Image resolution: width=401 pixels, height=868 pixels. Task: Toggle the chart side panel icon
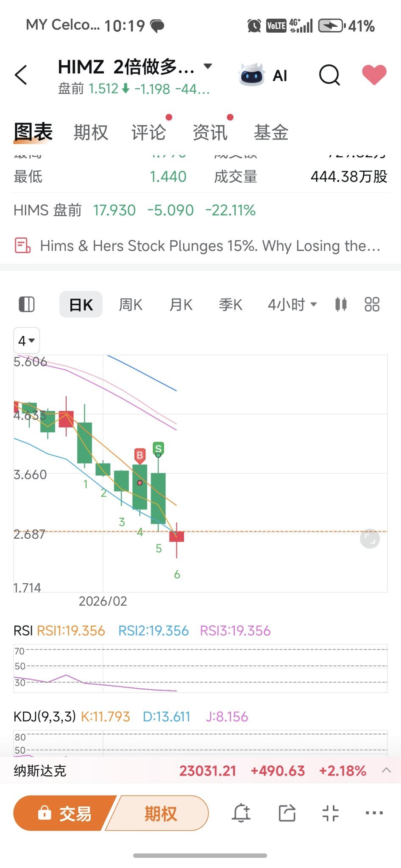(x=27, y=304)
